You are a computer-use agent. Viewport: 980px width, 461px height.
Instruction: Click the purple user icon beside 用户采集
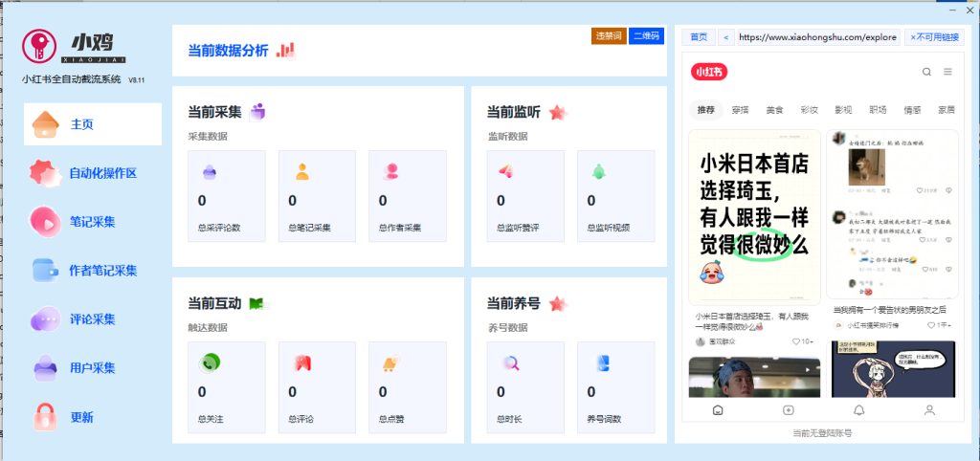tap(46, 368)
